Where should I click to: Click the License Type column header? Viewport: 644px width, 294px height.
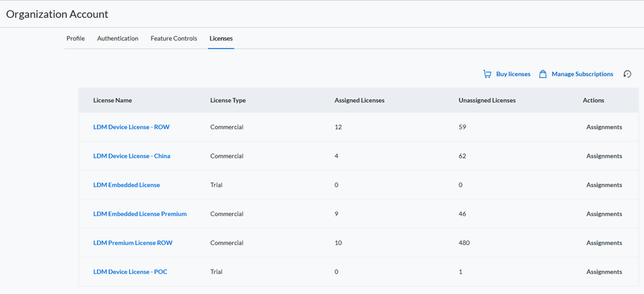(228, 100)
